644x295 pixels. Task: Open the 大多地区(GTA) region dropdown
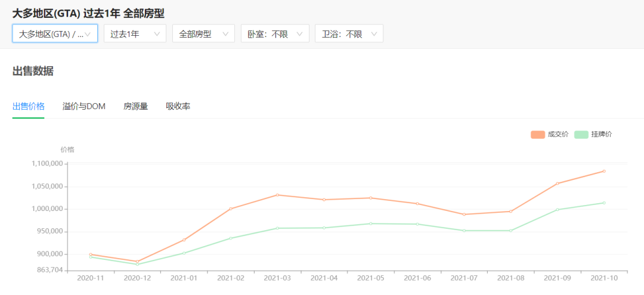click(55, 33)
